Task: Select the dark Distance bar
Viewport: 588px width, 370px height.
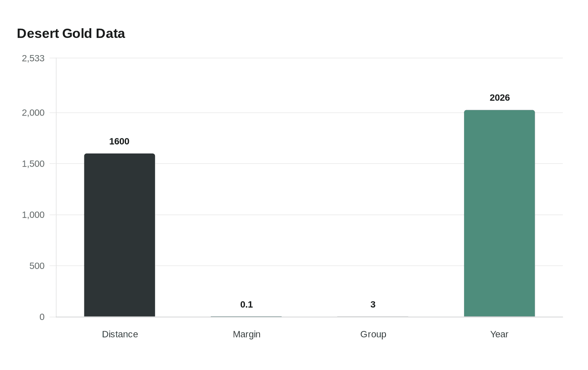Action: [120, 235]
